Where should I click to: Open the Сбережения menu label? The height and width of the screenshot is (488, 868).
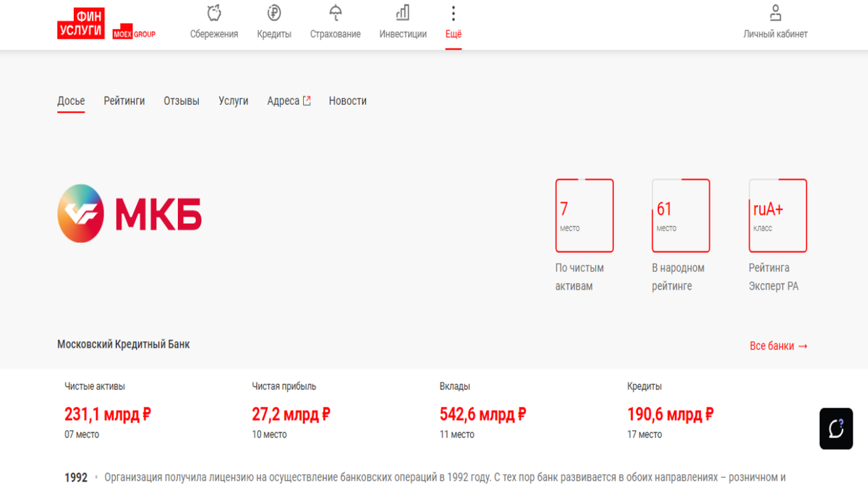(x=214, y=34)
